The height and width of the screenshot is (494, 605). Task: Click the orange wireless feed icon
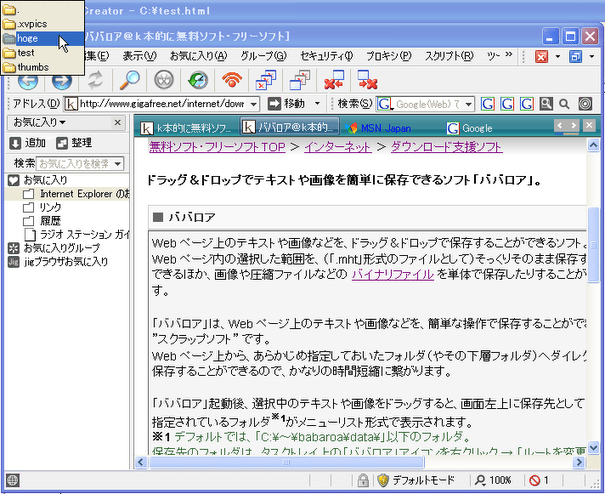232,80
